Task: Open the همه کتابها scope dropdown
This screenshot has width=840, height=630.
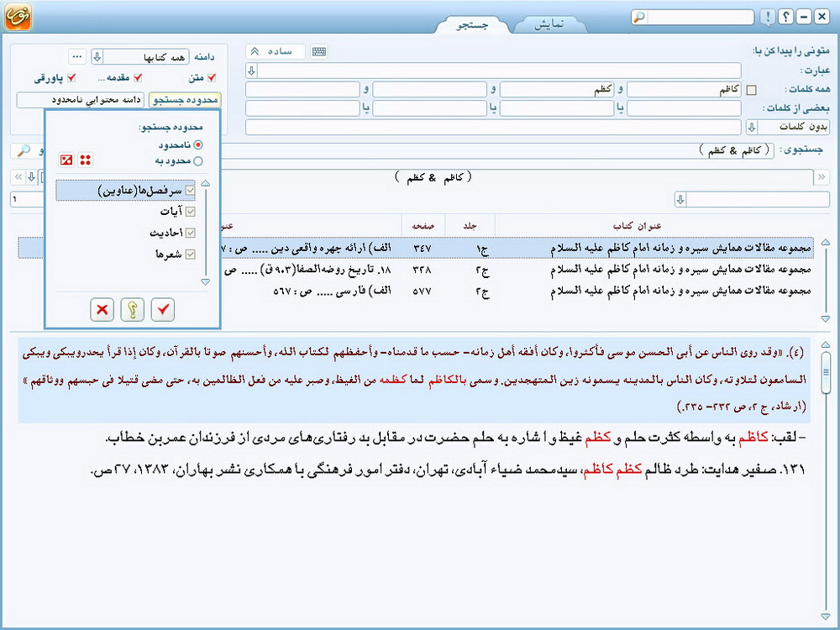Action: (97, 56)
